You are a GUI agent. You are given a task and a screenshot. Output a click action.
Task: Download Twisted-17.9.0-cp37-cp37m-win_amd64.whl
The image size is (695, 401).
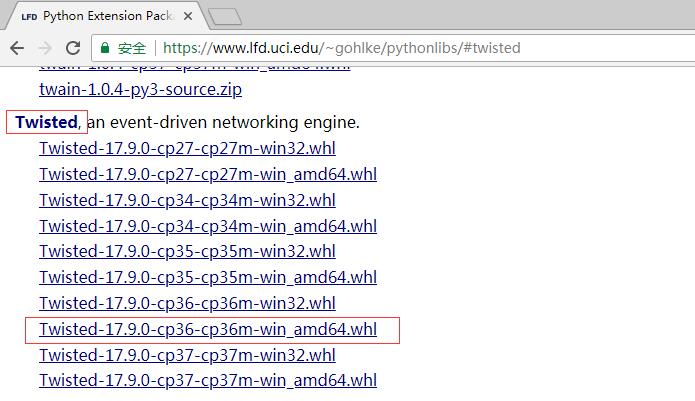208,380
